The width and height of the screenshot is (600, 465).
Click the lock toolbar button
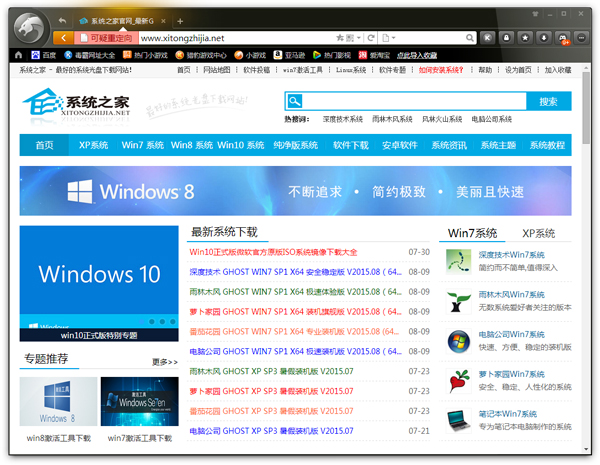click(506, 38)
